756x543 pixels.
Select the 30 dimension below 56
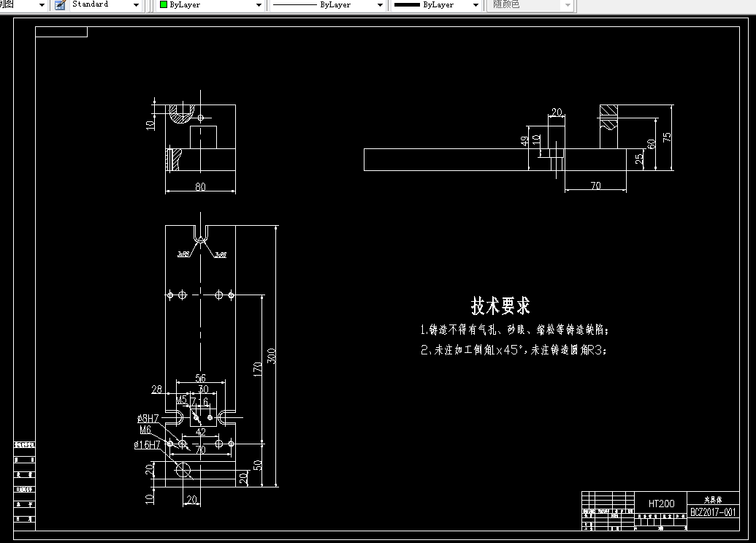204,390
